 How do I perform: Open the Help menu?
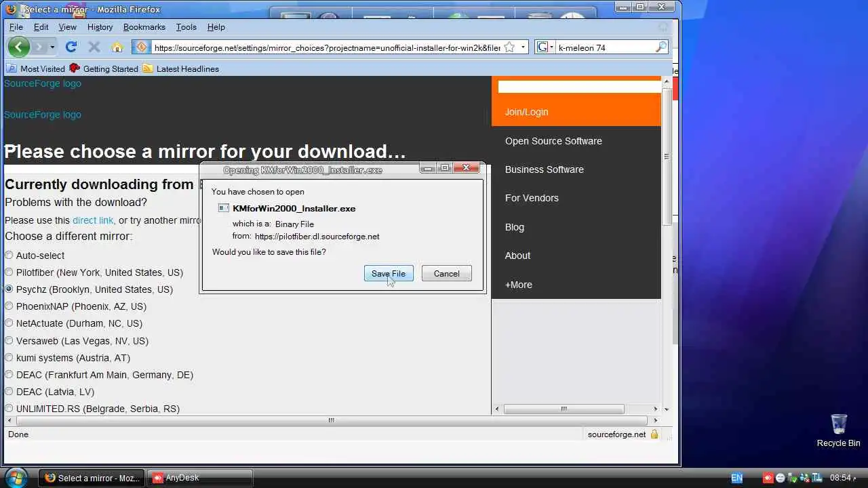(216, 27)
